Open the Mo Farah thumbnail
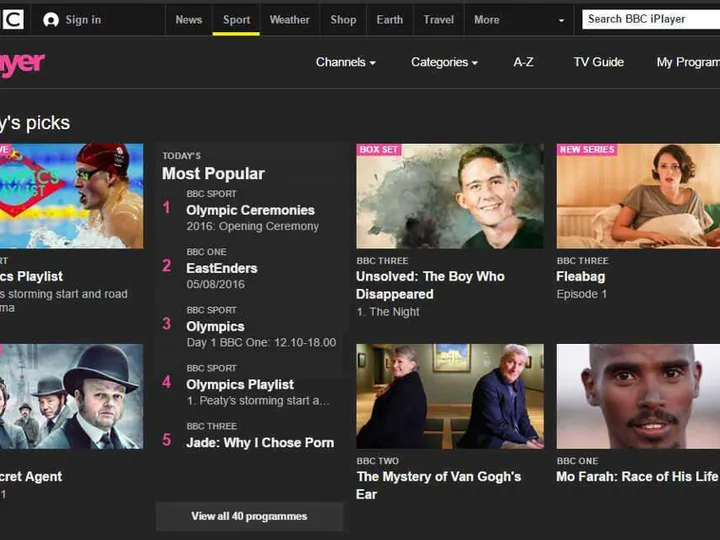Image resolution: width=720 pixels, height=540 pixels. pyautogui.click(x=638, y=396)
